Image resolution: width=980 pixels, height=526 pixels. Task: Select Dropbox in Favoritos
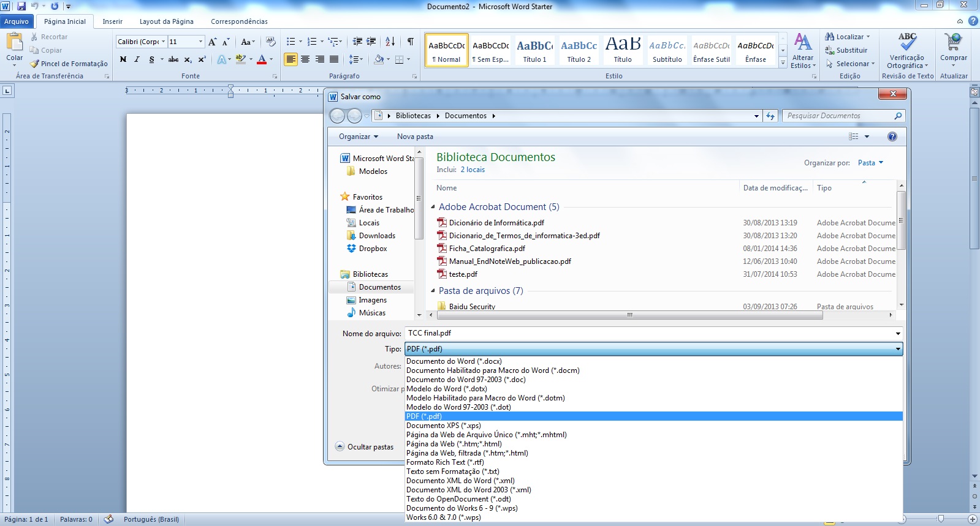click(373, 249)
